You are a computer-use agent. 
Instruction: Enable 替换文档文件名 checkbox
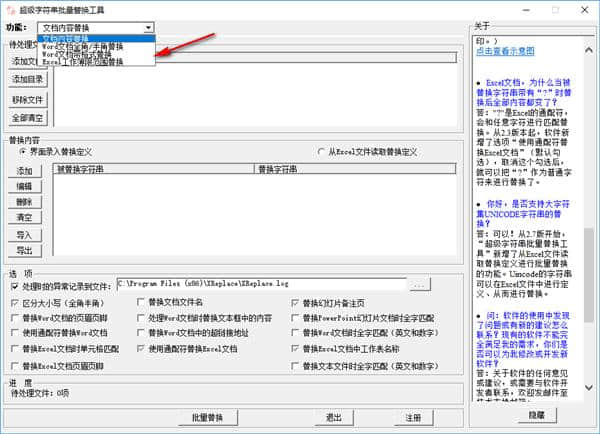[x=140, y=302]
